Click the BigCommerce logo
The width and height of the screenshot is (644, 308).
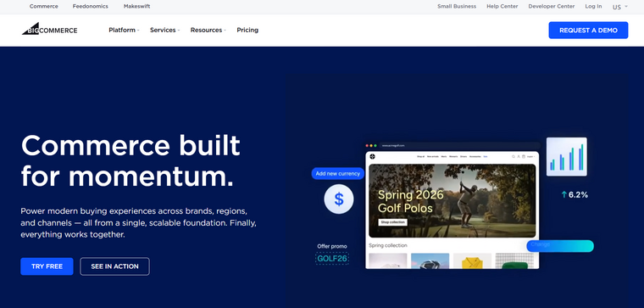tap(49, 29)
